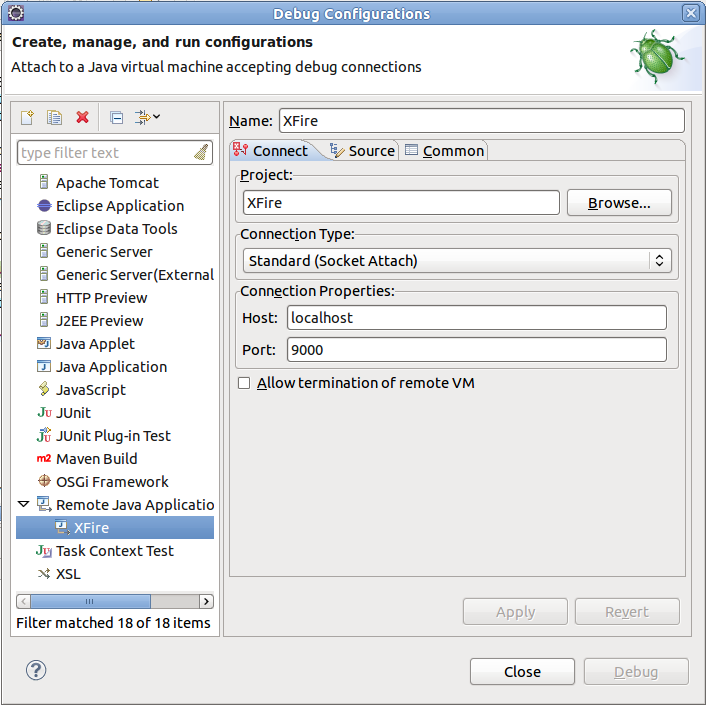Select the Task Context Test label
The height and width of the screenshot is (705, 706).
tap(115, 551)
